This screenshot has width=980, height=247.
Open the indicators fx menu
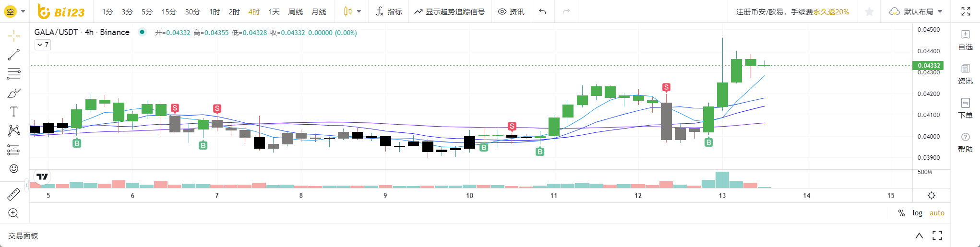389,12
